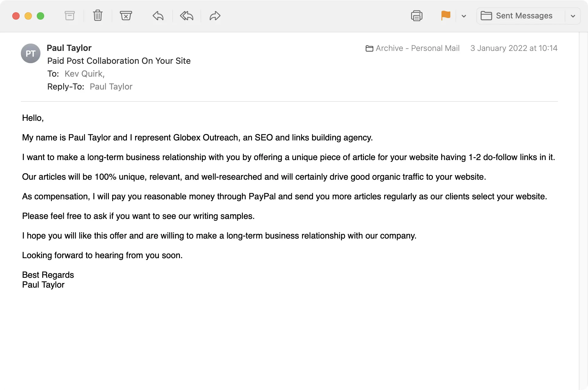Click the Sent Messages folder icon
This screenshot has height=390, width=588.
pyautogui.click(x=487, y=15)
